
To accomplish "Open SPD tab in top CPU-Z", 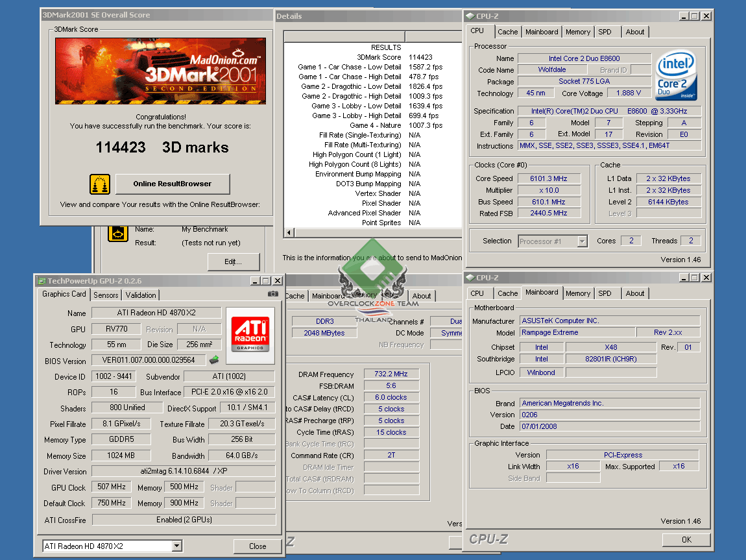I will (x=605, y=32).
